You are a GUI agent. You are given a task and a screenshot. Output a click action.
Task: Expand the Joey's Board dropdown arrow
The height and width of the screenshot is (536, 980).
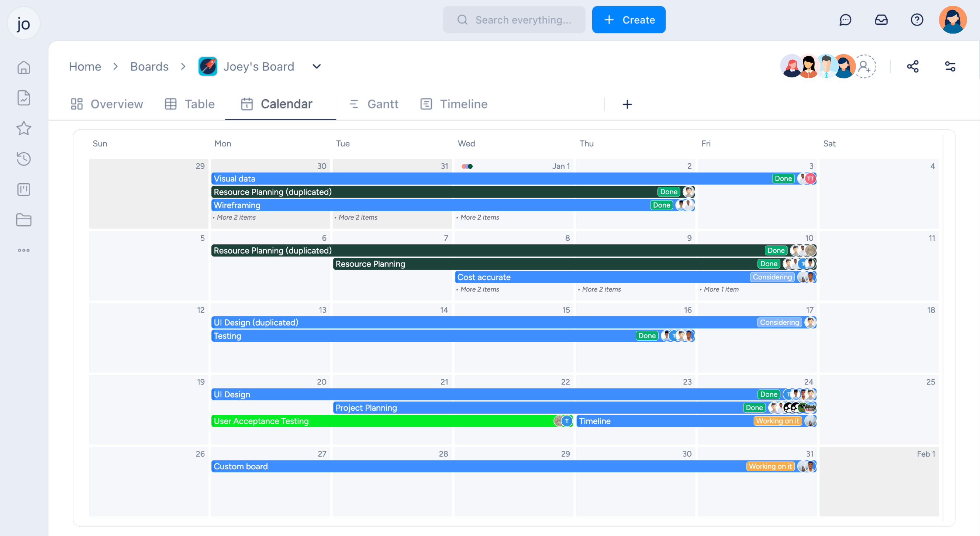pos(316,66)
